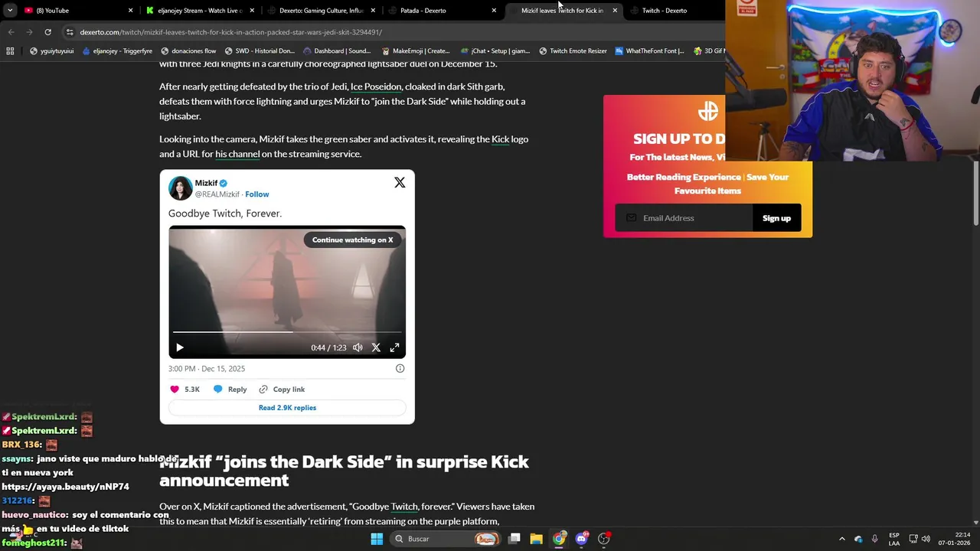Focus the Email Address input field
The image size is (980, 551).
point(684,218)
